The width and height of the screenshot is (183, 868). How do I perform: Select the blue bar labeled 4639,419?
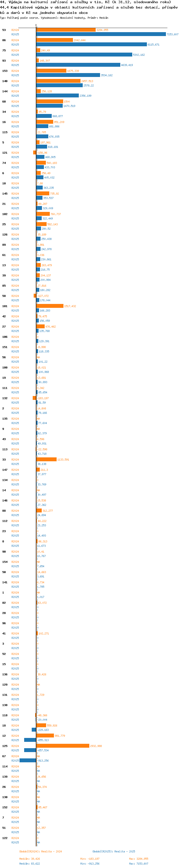(78, 65)
